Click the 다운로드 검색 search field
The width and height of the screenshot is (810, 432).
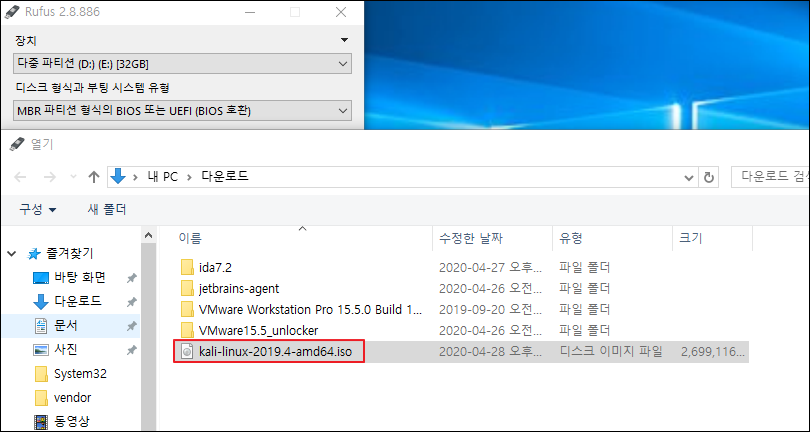point(771,177)
